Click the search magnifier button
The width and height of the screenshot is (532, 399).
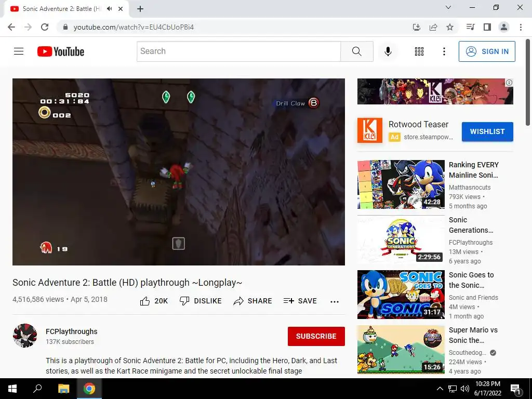[x=356, y=51]
